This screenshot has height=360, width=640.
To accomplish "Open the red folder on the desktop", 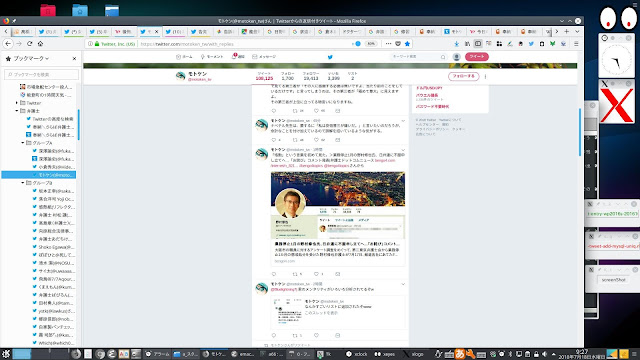I will (48, 10).
